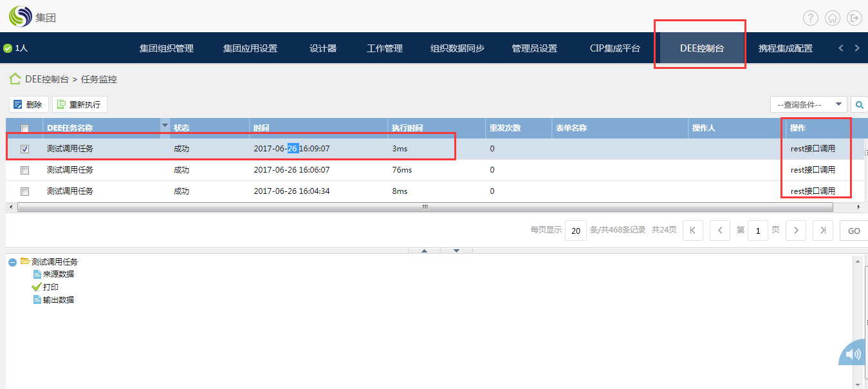Navigate tabs right with arrow
Screen dimensions: 868x389
856,48
